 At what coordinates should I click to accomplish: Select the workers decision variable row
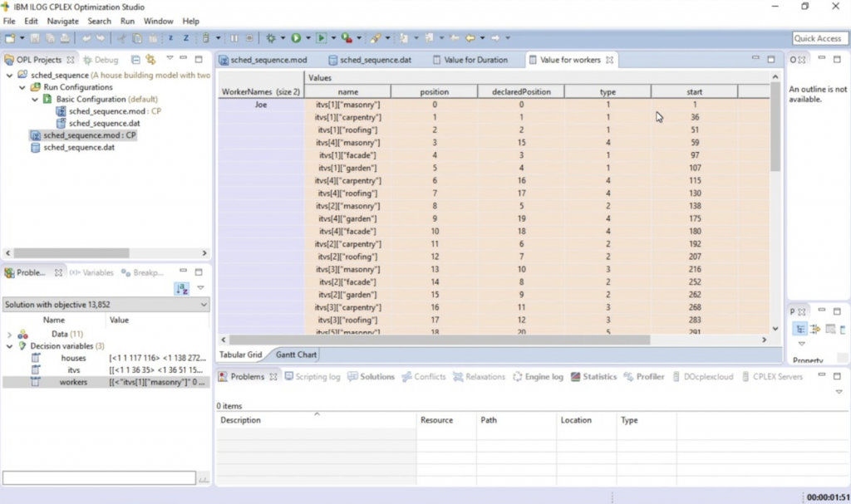(x=106, y=383)
